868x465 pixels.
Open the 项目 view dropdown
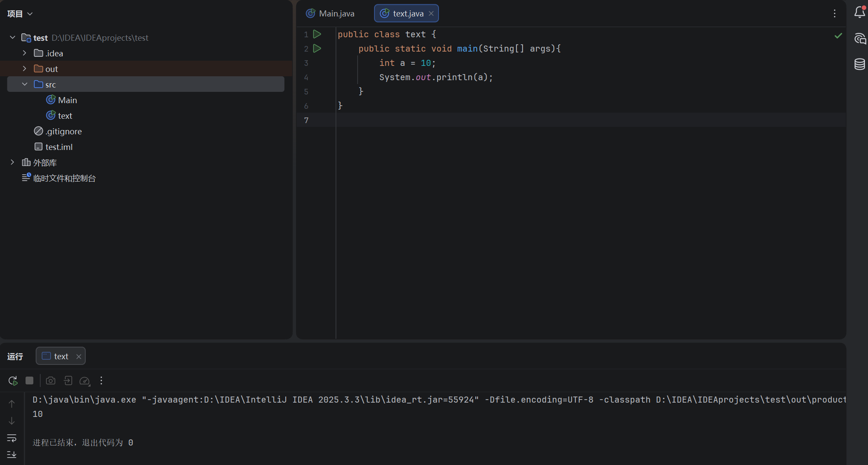(x=20, y=14)
